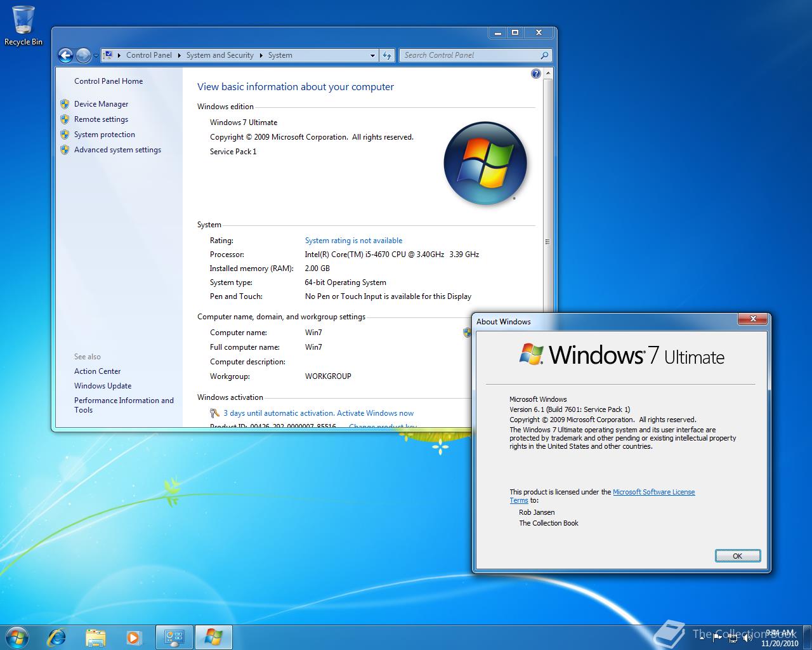The width and height of the screenshot is (812, 650).
Task: Click the search magnifier icon
Action: pos(544,55)
